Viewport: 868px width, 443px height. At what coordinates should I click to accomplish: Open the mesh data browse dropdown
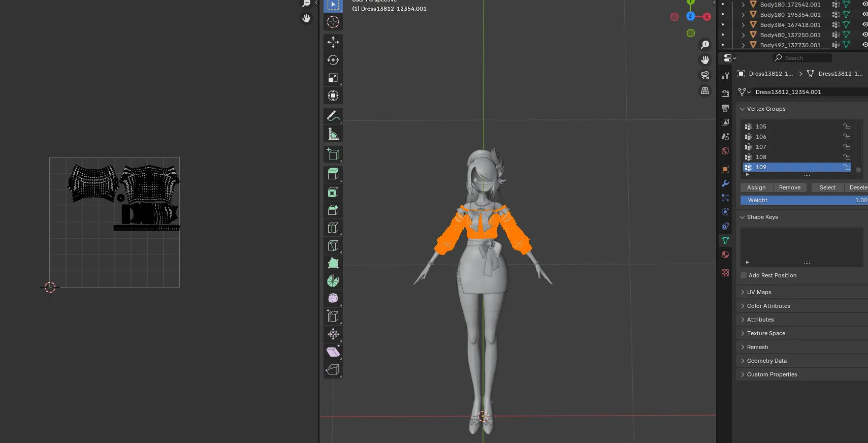tap(745, 92)
